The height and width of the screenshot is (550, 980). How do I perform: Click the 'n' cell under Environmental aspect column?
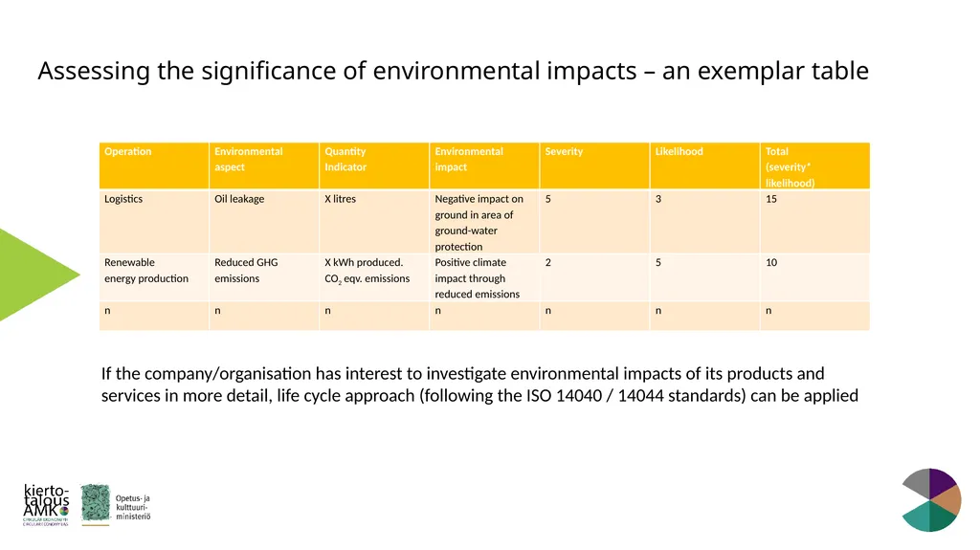(x=264, y=316)
